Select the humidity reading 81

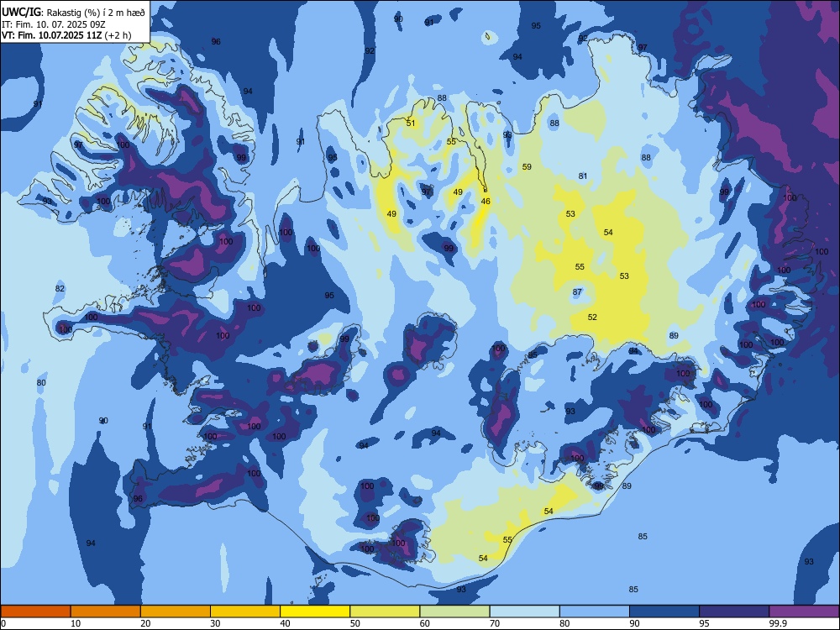tap(583, 176)
